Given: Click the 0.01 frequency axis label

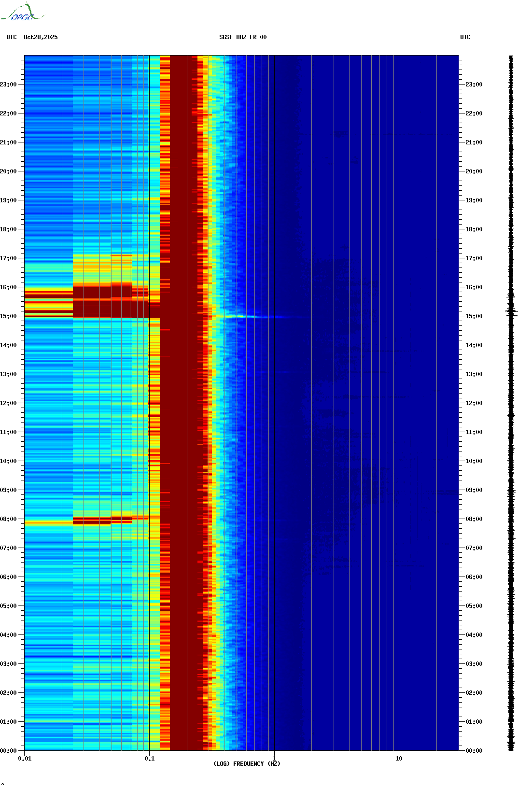Looking at the screenshot, I should [25, 759].
